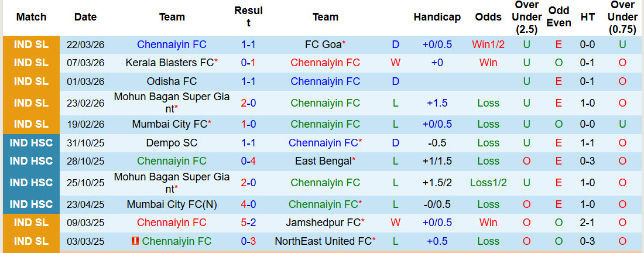Viewport: 644px width, 253px height.
Task: Click the Odds column header
Action: [488, 17]
